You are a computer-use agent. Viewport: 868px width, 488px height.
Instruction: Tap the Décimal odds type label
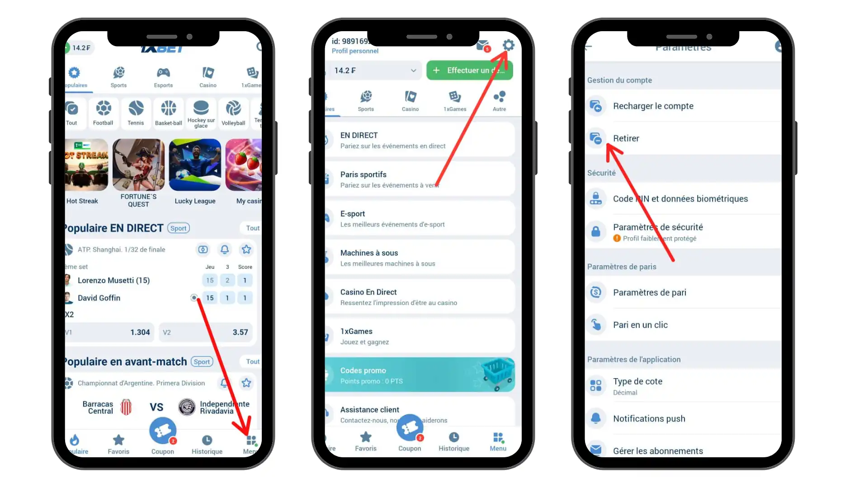pos(627,393)
